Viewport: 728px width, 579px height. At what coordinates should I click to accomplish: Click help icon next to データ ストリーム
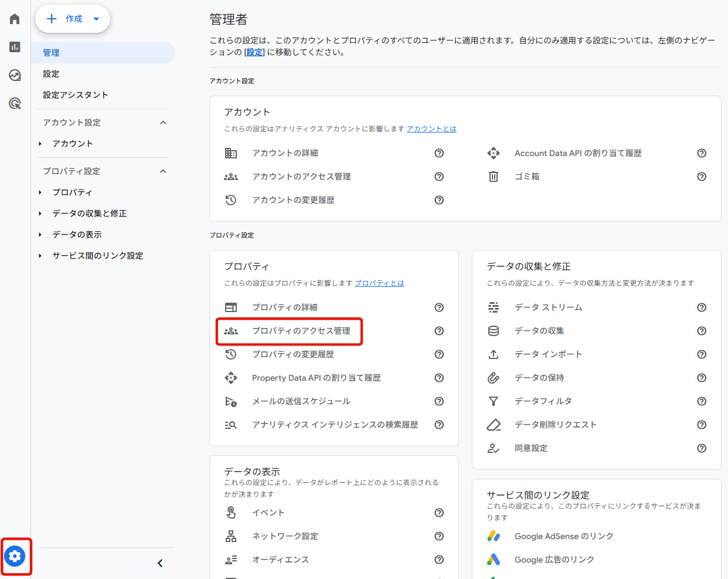701,307
